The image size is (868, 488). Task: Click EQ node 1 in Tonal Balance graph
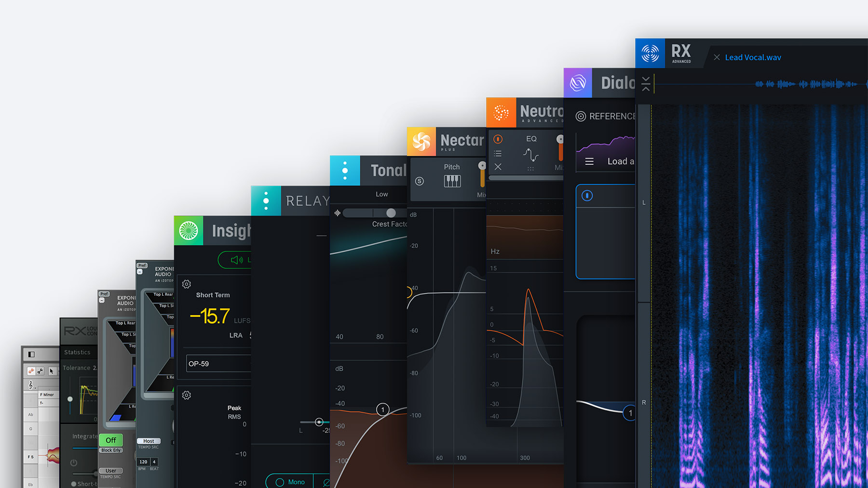click(x=383, y=409)
